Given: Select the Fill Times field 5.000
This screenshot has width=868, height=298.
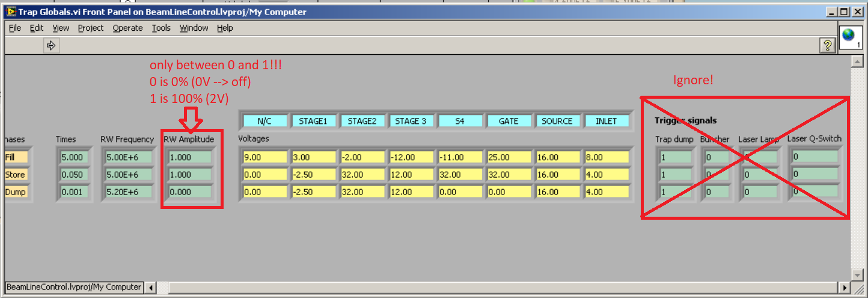Looking at the screenshot, I should [x=74, y=157].
